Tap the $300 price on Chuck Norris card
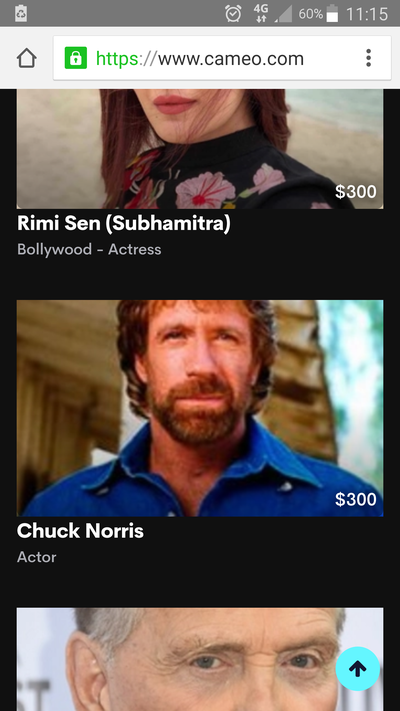 [356, 499]
